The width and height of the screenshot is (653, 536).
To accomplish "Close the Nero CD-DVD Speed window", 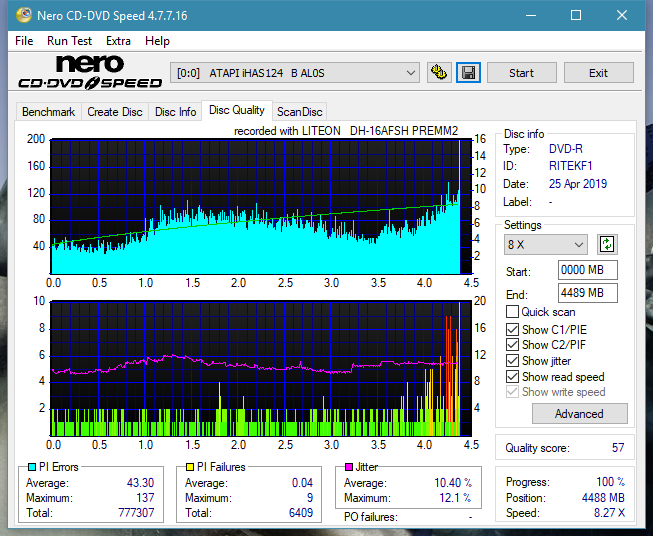I will [x=622, y=15].
